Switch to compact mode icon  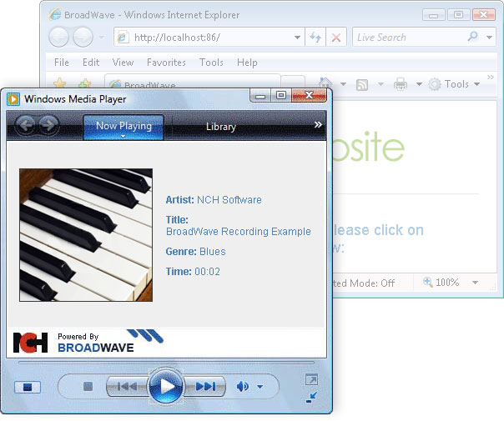(x=311, y=398)
